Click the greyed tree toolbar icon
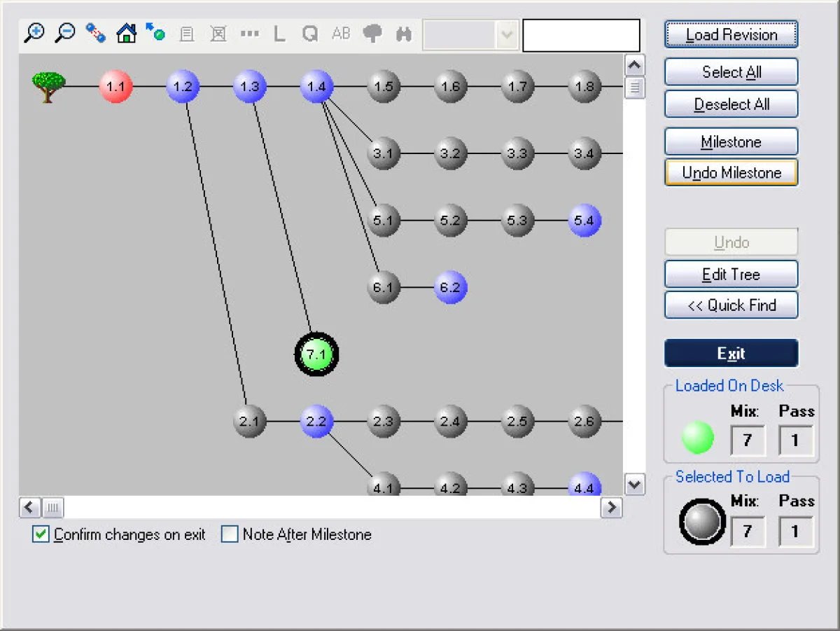The height and width of the screenshot is (631, 840). (x=372, y=34)
